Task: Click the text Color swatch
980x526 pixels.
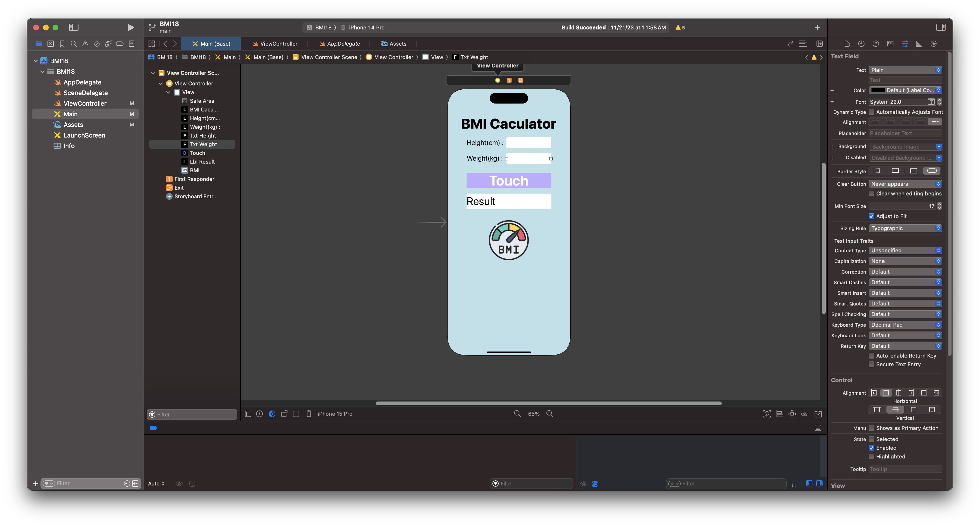Action: [x=878, y=90]
